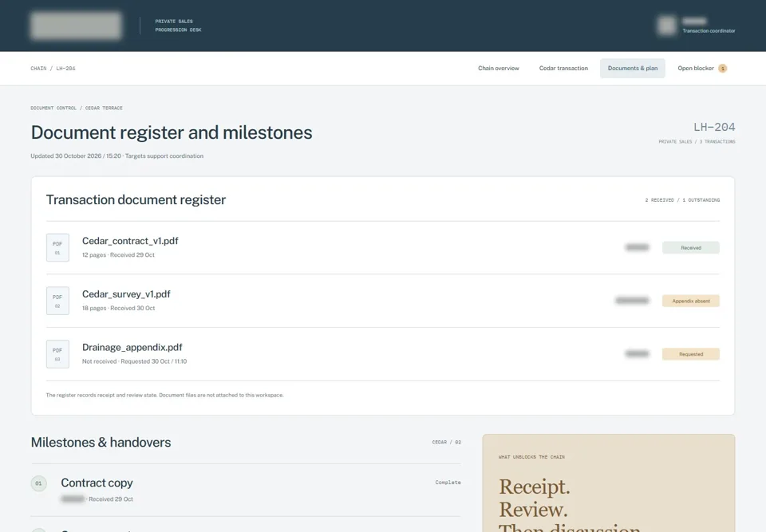Viewport: 766px width, 532px height.
Task: Open the Cedar transaction tab
Action: pyautogui.click(x=563, y=69)
